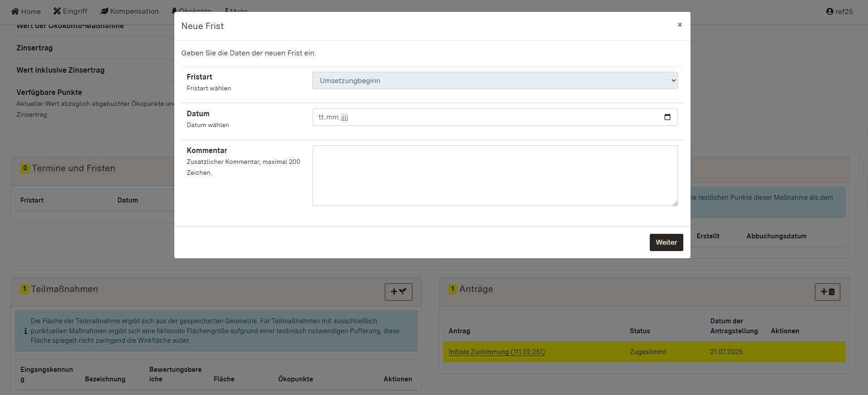Open the Initiale Zustimmung (111.02.251) link
This screenshot has height=395, width=868.
(x=496, y=352)
